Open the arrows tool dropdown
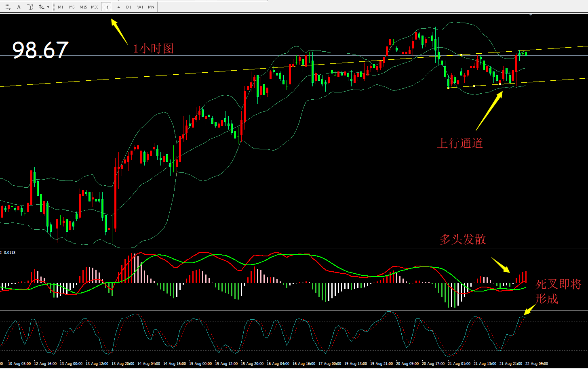This screenshot has width=588, height=369. click(48, 7)
